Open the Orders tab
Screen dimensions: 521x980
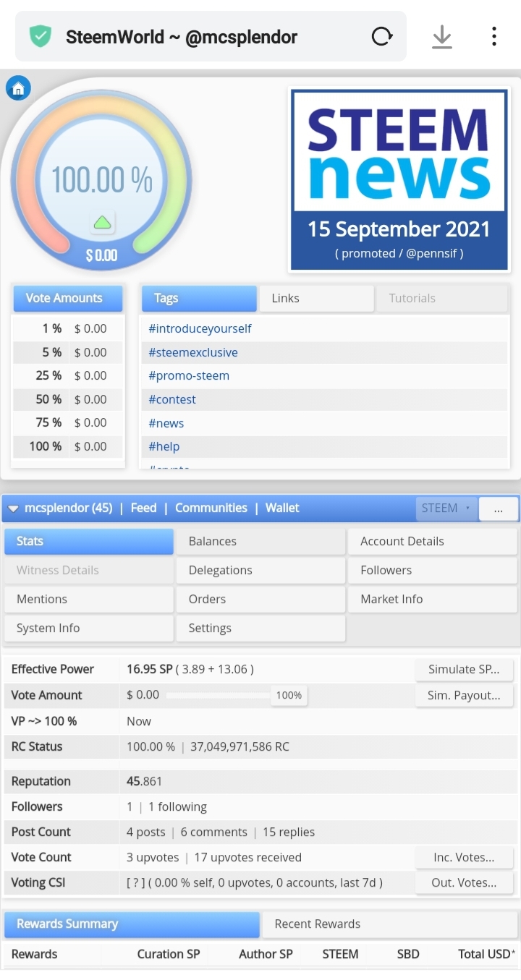point(260,599)
